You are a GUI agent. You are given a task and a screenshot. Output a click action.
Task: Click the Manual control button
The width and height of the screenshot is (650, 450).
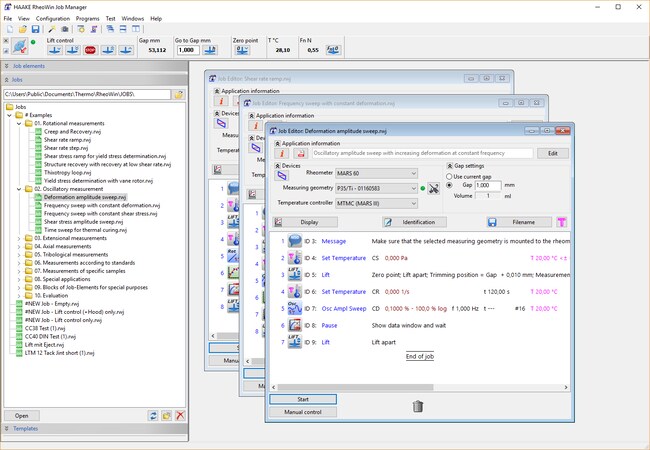303,412
